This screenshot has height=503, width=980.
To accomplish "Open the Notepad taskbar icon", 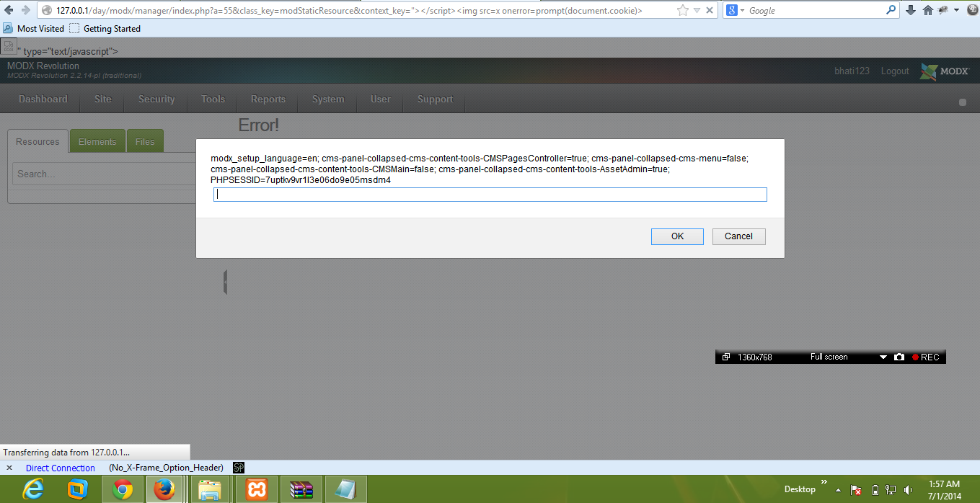I will pyautogui.click(x=345, y=489).
